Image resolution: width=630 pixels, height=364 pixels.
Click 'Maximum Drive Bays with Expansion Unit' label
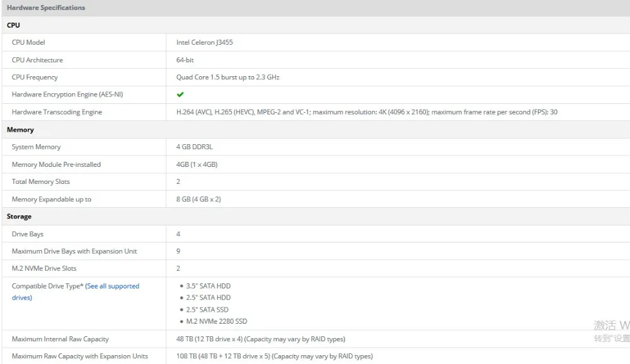coord(74,251)
